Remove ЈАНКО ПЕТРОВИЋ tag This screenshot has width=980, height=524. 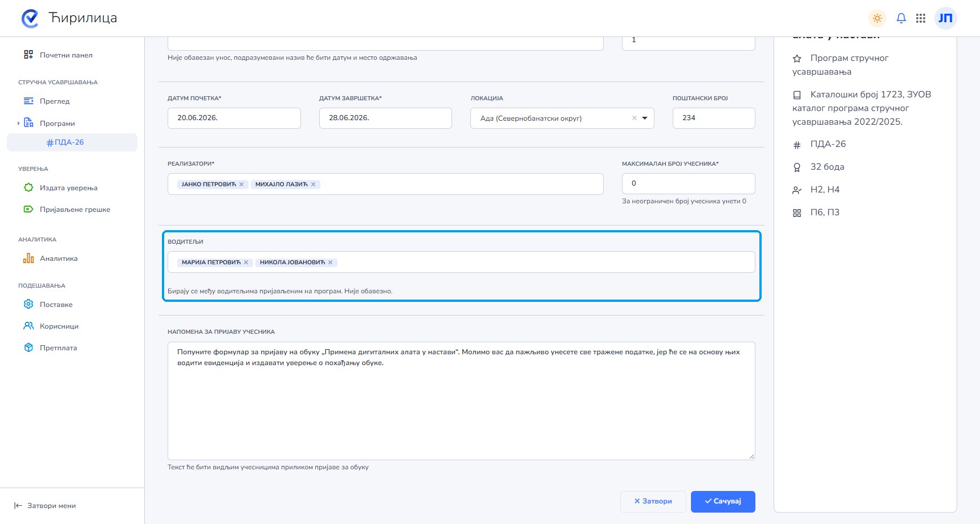[242, 185]
